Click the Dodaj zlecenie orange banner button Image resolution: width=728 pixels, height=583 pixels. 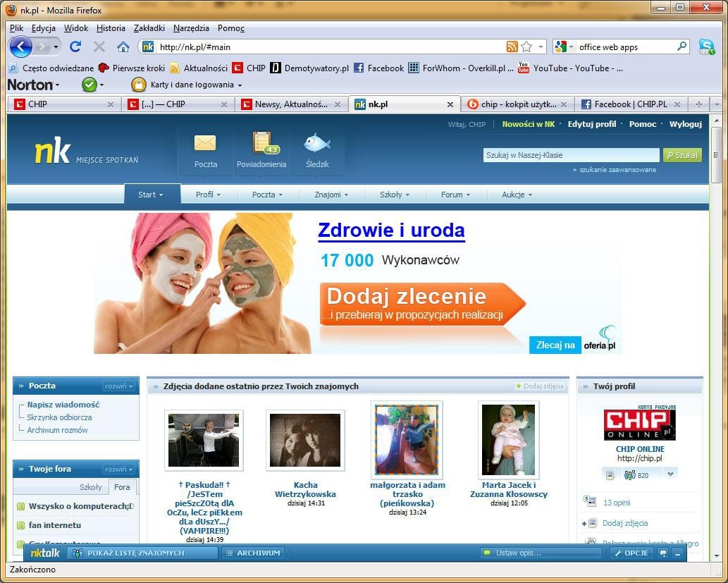tap(423, 304)
